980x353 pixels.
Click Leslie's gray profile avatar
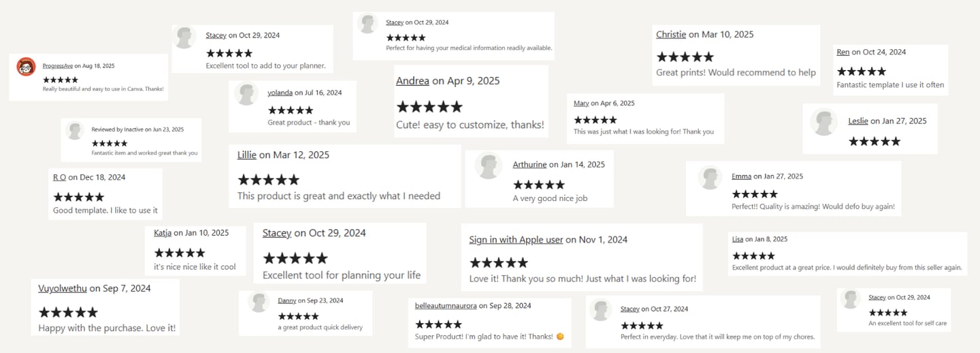click(824, 122)
